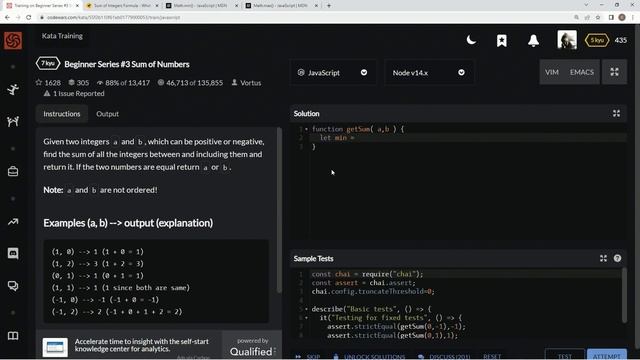Switch to the Math.min() MDN browser tab
Viewport: 640px width, 360px height.
point(200,6)
